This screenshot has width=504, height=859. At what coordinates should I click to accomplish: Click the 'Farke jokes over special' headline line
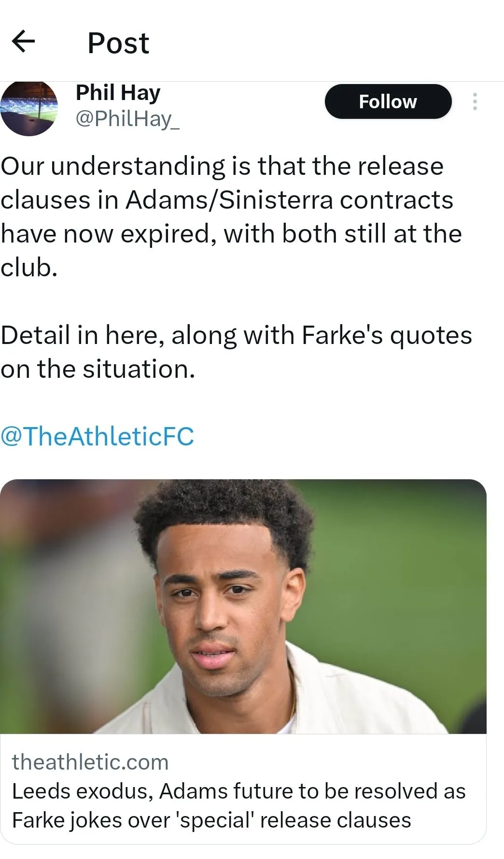211,820
